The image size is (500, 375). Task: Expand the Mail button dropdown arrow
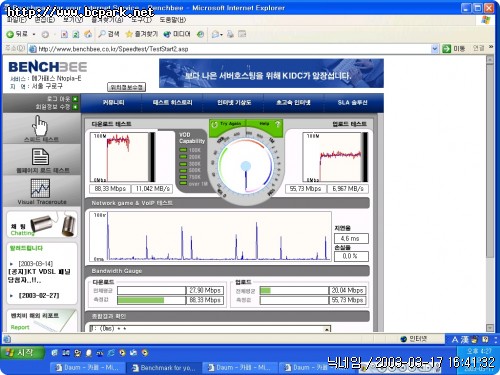click(221, 34)
